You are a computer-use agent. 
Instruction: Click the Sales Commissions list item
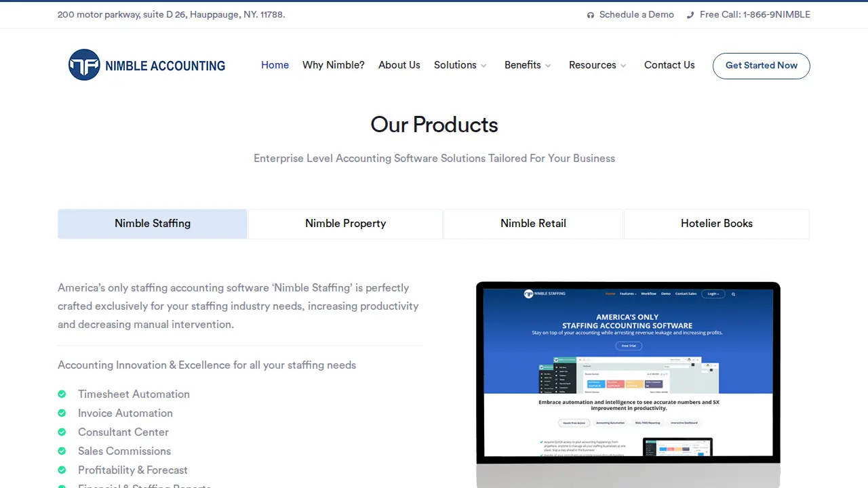124,451
